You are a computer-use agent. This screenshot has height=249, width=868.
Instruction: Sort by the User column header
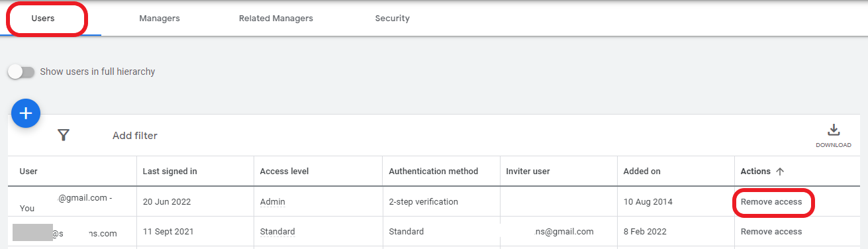point(28,172)
